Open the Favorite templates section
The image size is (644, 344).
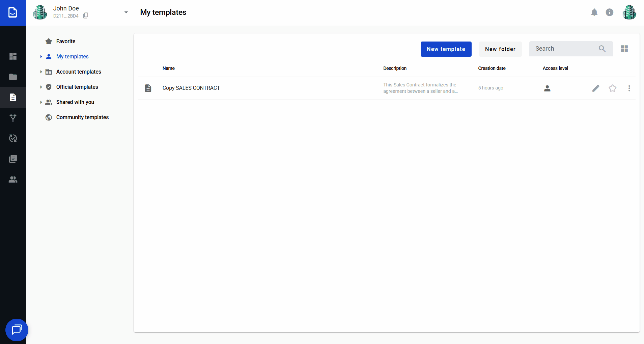point(66,41)
